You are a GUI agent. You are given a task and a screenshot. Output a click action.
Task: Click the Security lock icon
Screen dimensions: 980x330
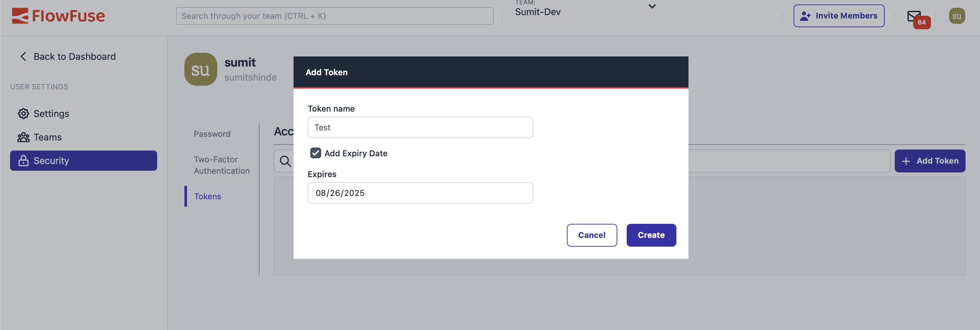23,160
